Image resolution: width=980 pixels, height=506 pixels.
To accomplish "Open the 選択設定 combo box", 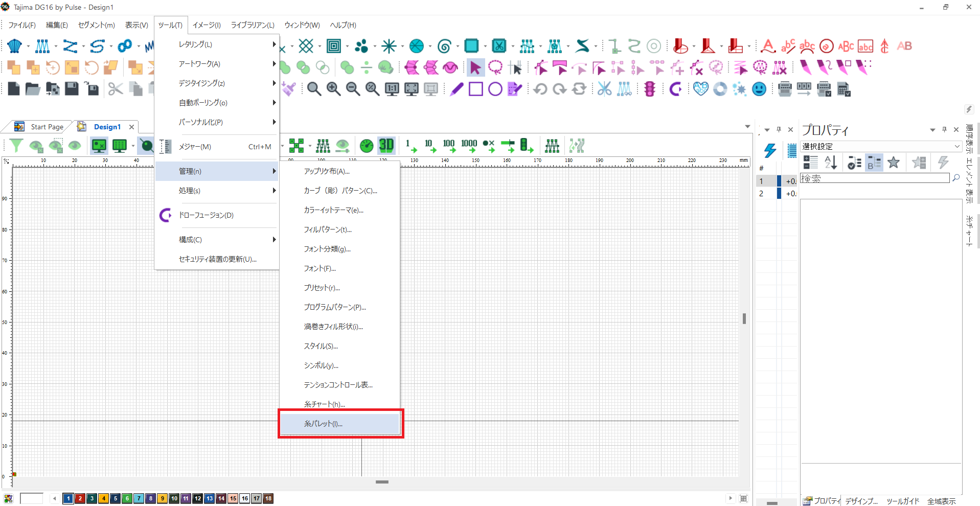I will click(x=881, y=146).
